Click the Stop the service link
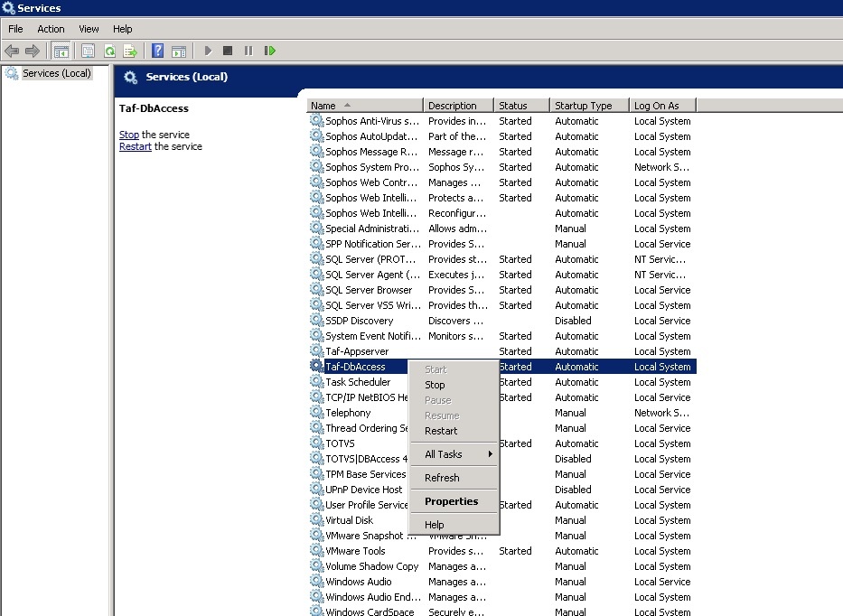843x616 pixels. [129, 135]
